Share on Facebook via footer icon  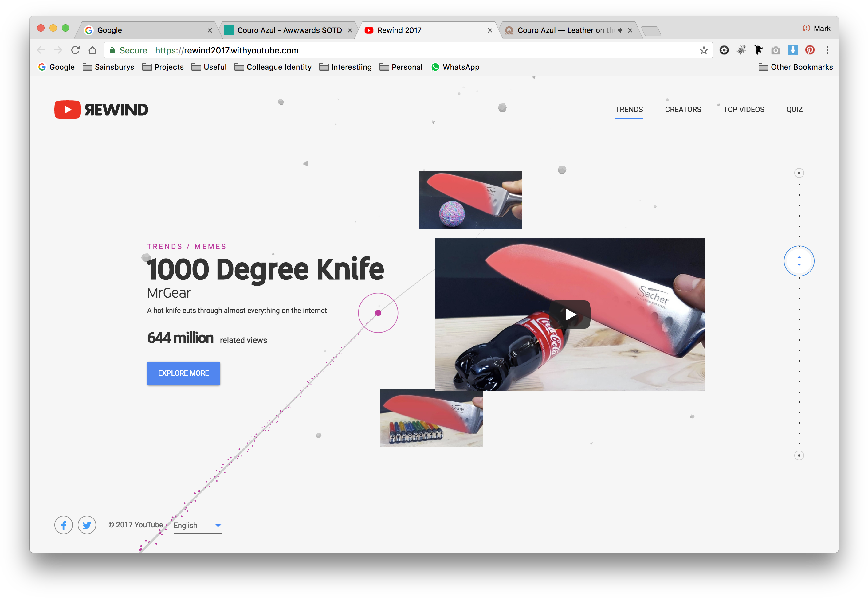[63, 525]
